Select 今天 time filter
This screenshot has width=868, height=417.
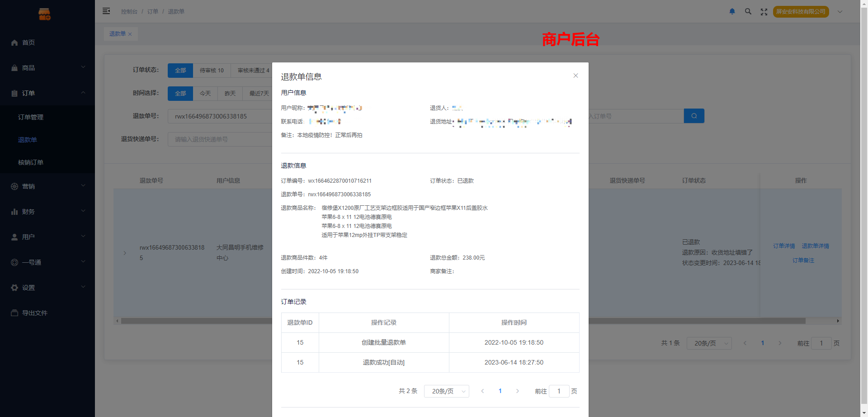[205, 94]
